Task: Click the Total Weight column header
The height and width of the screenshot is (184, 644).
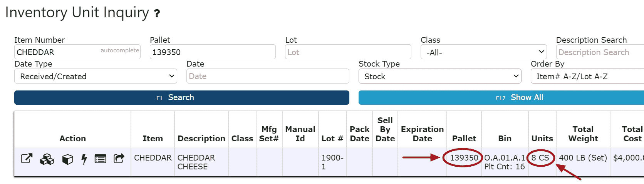Action: click(583, 134)
